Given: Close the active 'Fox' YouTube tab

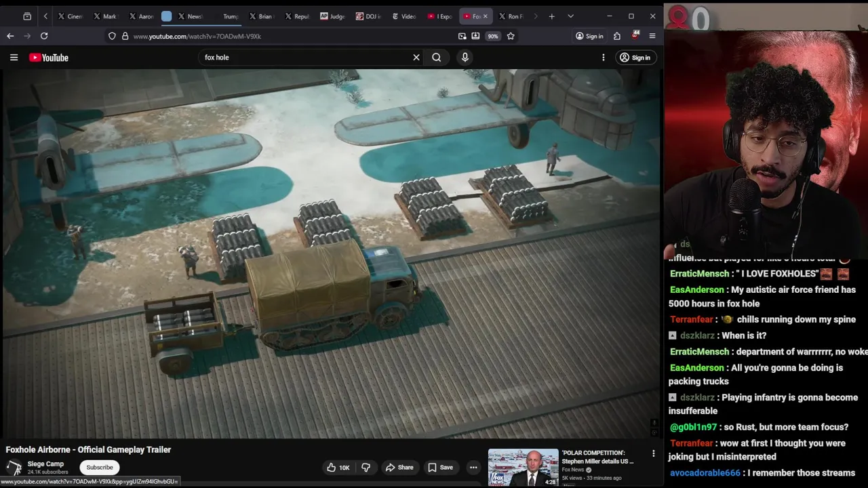Looking at the screenshot, I should click(485, 16).
